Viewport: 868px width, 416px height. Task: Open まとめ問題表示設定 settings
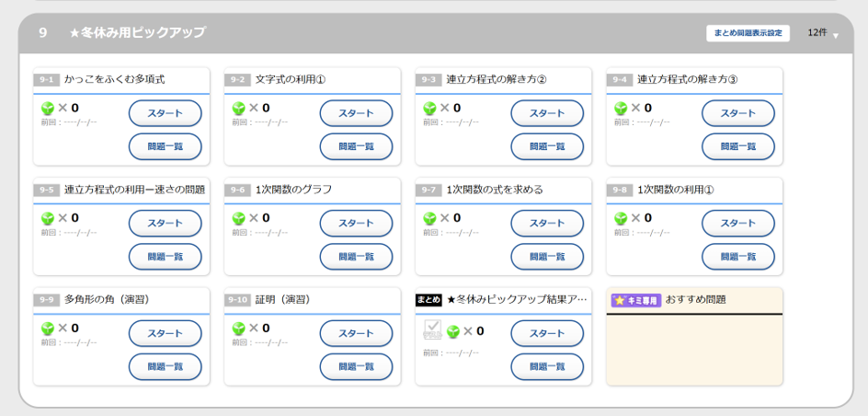coord(748,33)
